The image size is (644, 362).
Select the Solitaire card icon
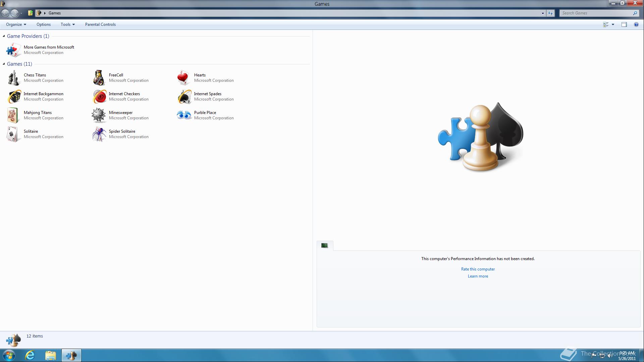pyautogui.click(x=13, y=134)
